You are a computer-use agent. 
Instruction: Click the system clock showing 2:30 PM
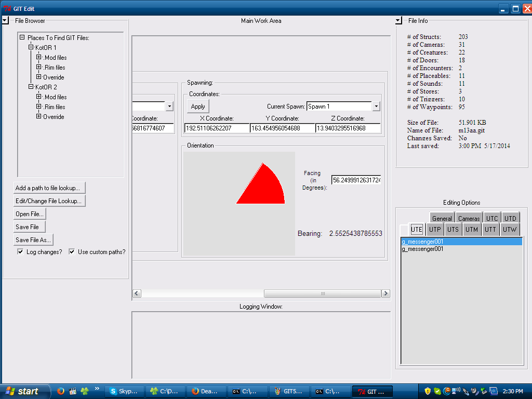(513, 391)
